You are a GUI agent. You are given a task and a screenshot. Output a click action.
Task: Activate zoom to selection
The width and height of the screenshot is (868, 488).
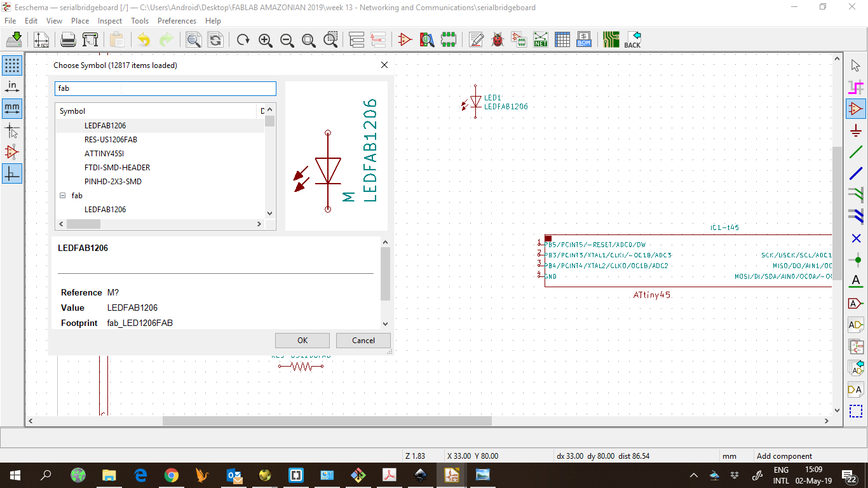click(330, 40)
